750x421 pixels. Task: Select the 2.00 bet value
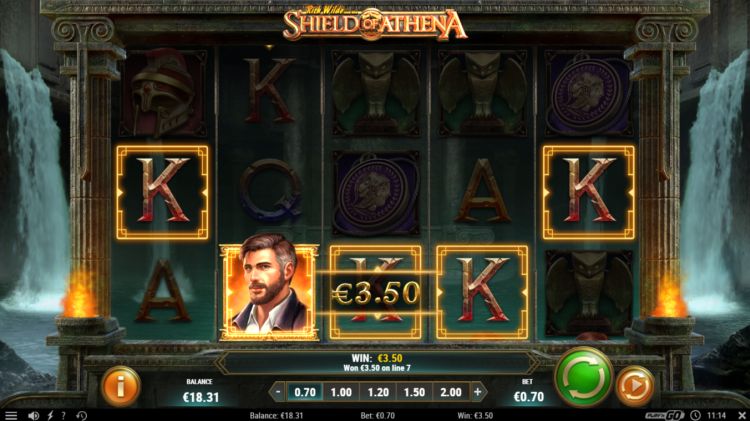[x=451, y=392]
